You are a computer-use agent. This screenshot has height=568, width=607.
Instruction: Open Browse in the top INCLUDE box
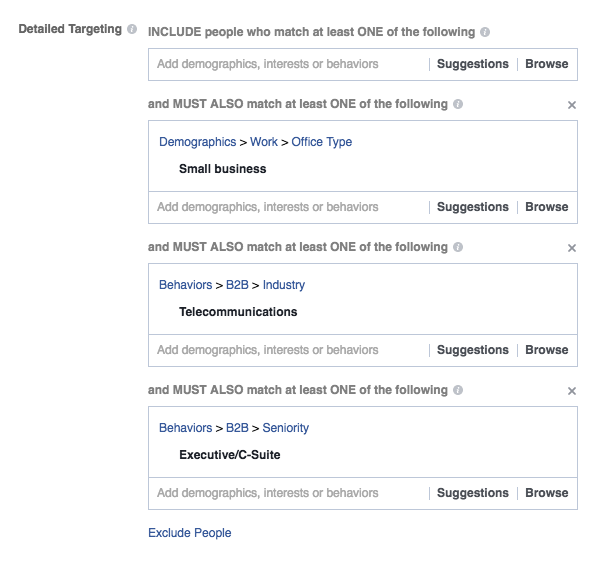click(547, 64)
